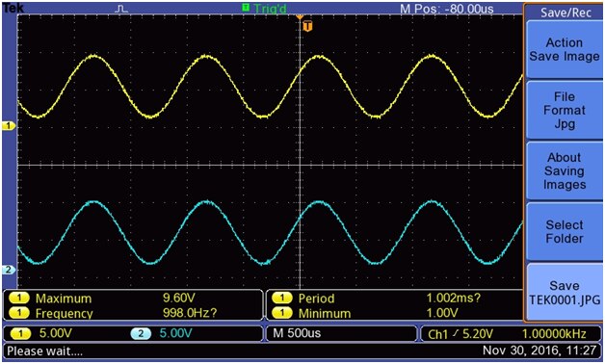
Task: Click the channel 1 ground marker
Action: [9, 126]
